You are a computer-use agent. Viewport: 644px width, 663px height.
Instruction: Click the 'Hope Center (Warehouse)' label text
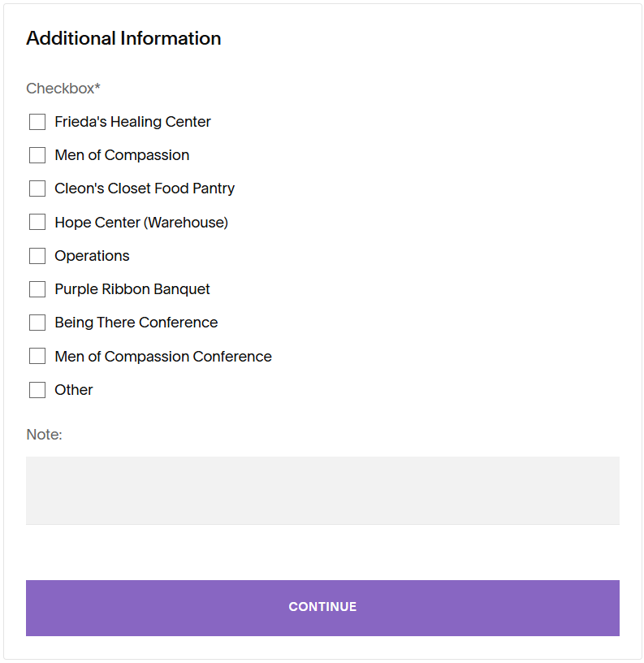pos(141,223)
